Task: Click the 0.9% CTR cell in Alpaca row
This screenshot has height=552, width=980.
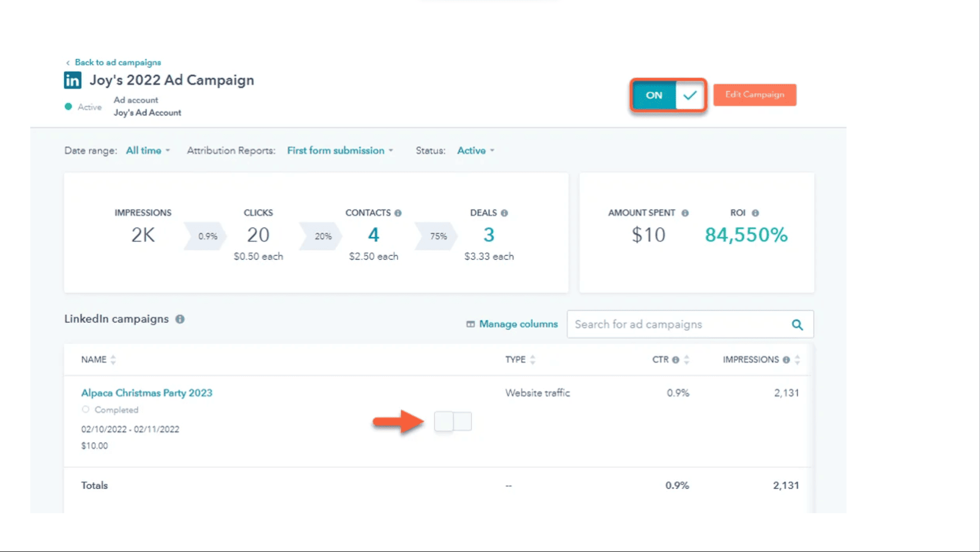Action: pos(678,393)
